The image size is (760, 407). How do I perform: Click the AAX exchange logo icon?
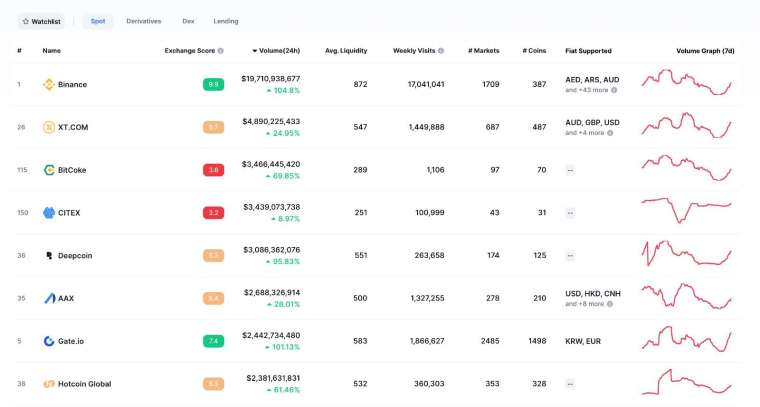click(48, 298)
